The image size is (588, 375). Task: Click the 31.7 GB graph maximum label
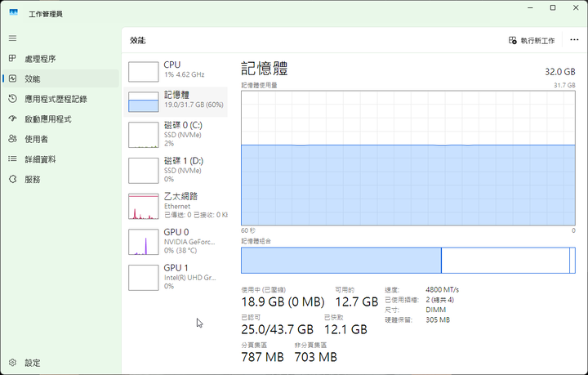coord(564,86)
